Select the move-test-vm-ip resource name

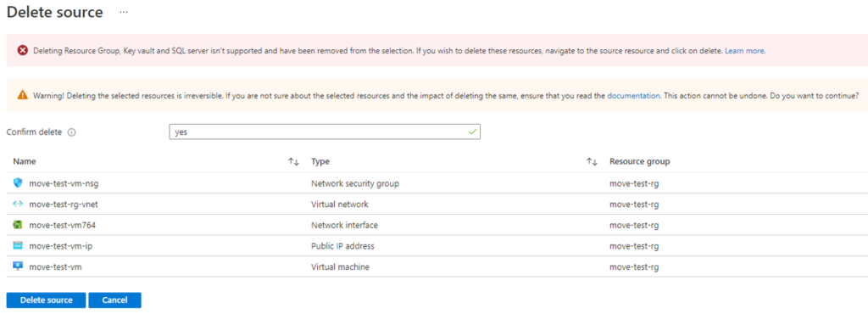coord(60,246)
